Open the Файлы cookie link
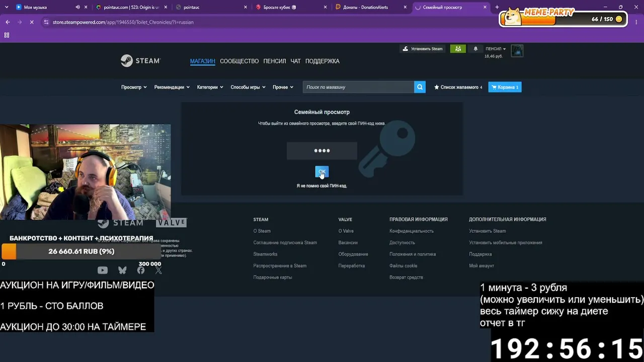 [404, 266]
